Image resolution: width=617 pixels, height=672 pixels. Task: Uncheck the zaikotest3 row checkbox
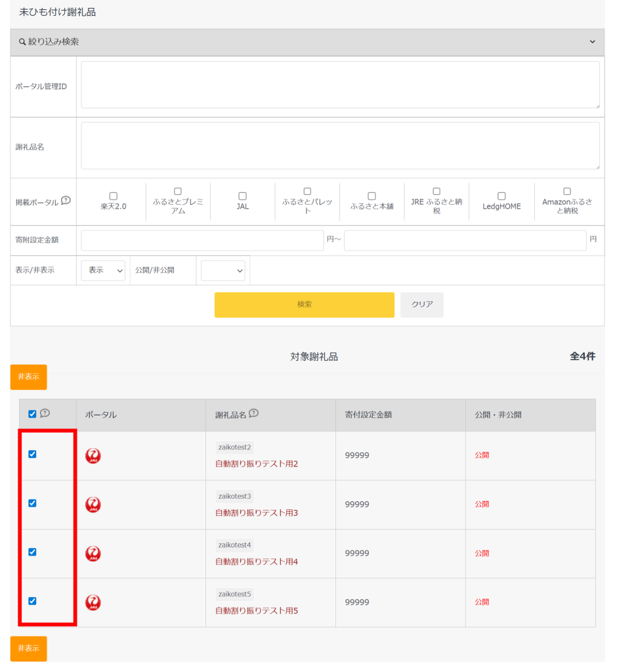coord(32,503)
